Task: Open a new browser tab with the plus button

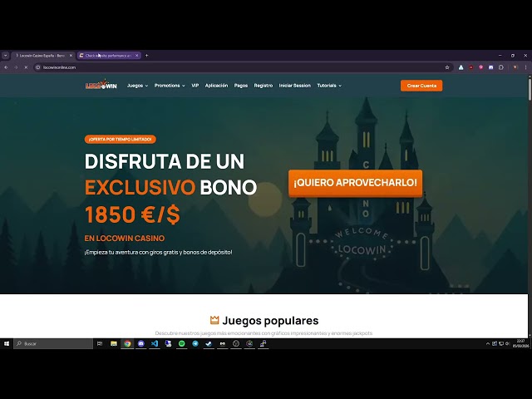Action: pyautogui.click(x=146, y=56)
